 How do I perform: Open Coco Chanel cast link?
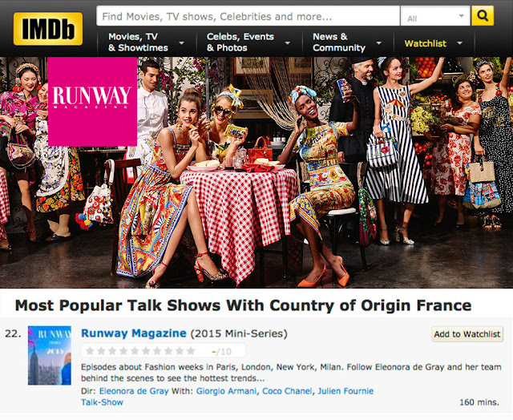tap(287, 391)
